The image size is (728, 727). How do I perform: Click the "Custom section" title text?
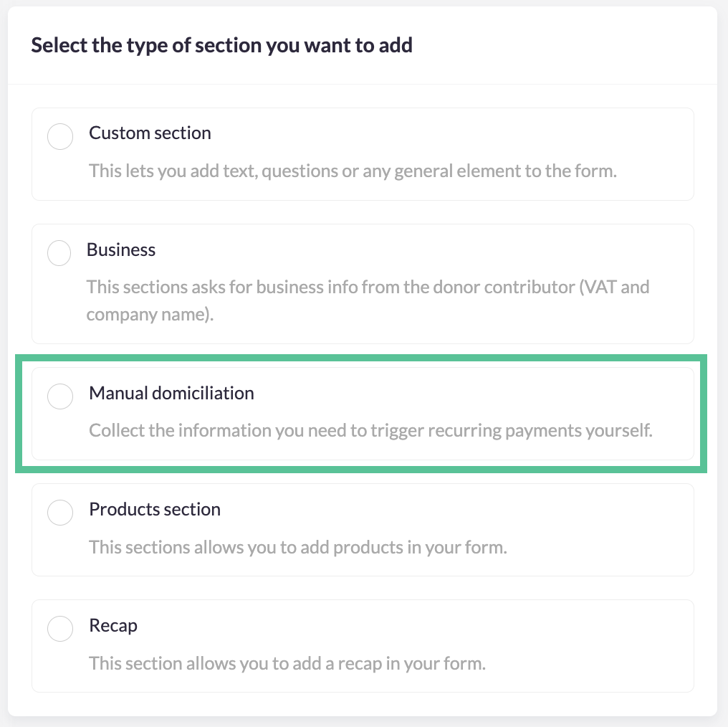tap(150, 133)
